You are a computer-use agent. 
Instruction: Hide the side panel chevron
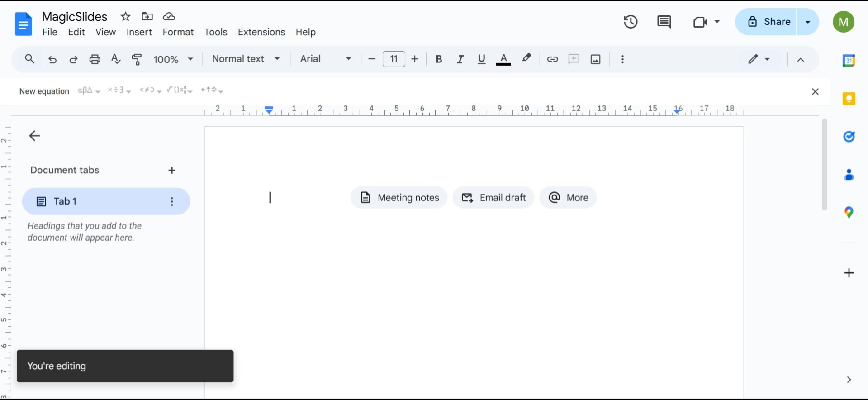(x=849, y=380)
